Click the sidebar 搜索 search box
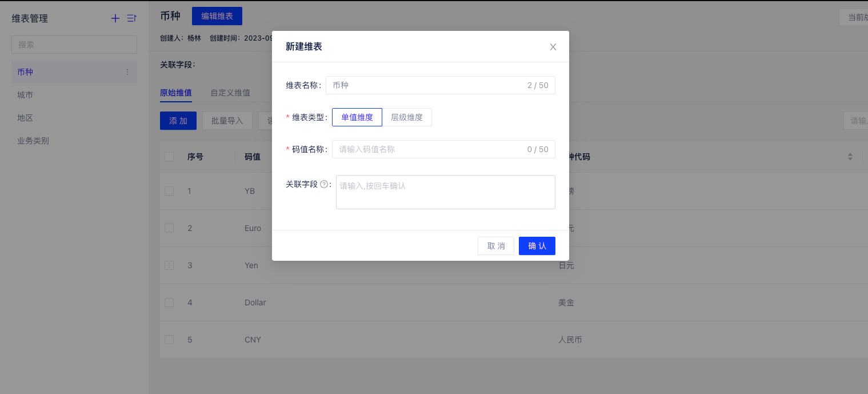 (74, 45)
